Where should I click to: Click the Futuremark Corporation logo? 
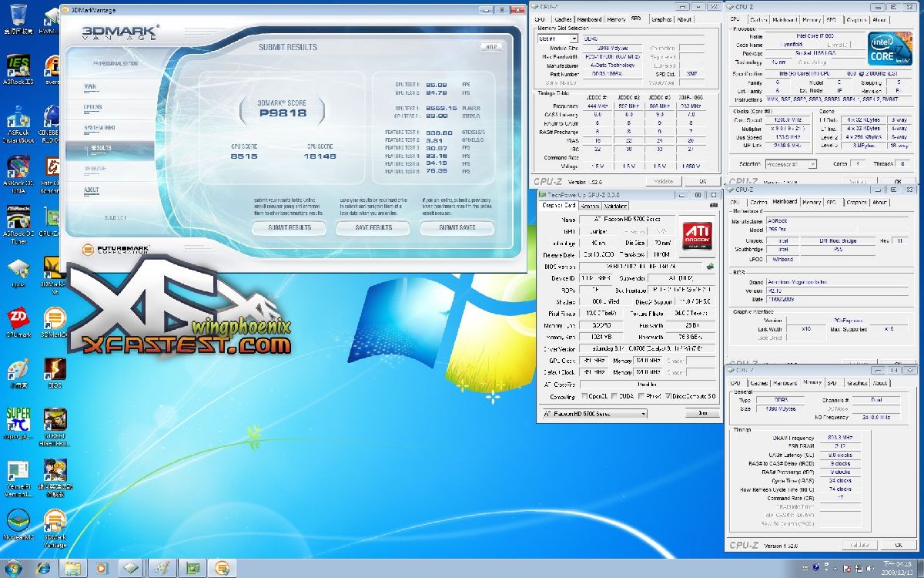(116, 250)
